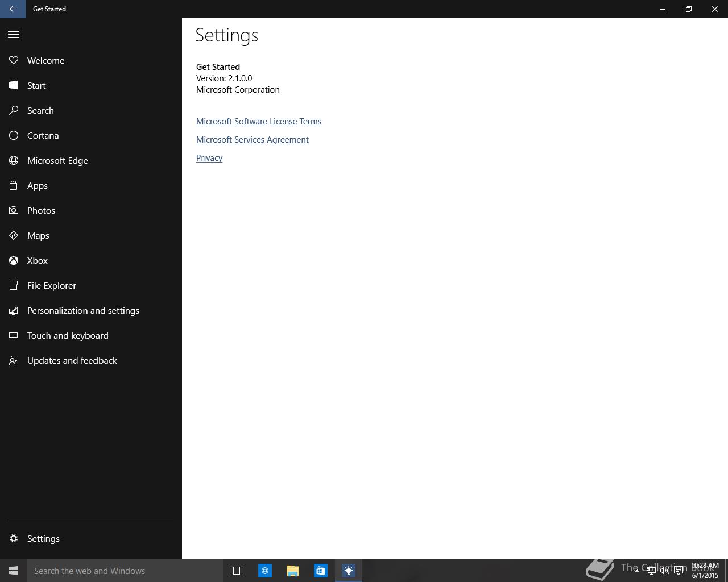Click the circle icon beside Cortana
The width and height of the screenshot is (728, 582).
pyautogui.click(x=14, y=135)
